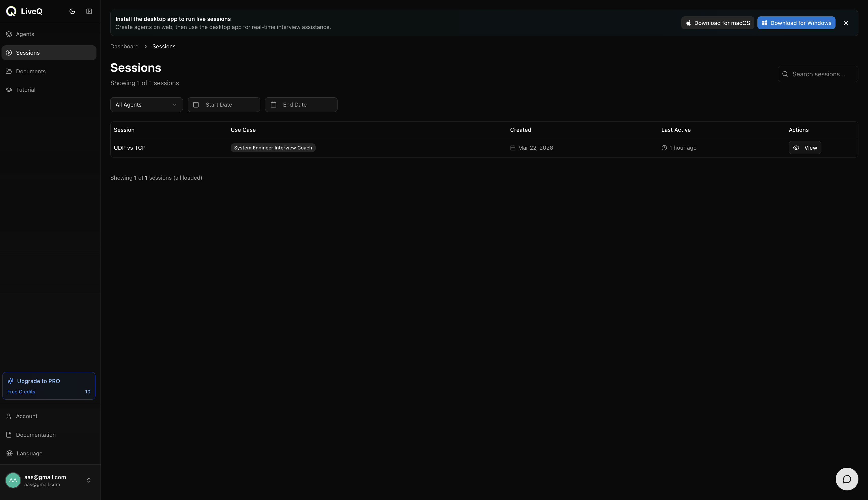This screenshot has width=868, height=500.
Task: Click Download for Windows button
Action: (x=796, y=23)
